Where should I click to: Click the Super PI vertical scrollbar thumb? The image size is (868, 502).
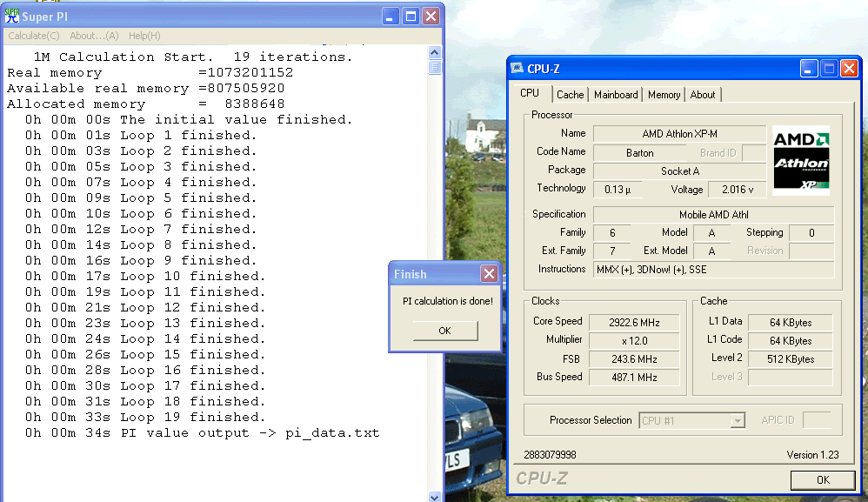tap(435, 68)
